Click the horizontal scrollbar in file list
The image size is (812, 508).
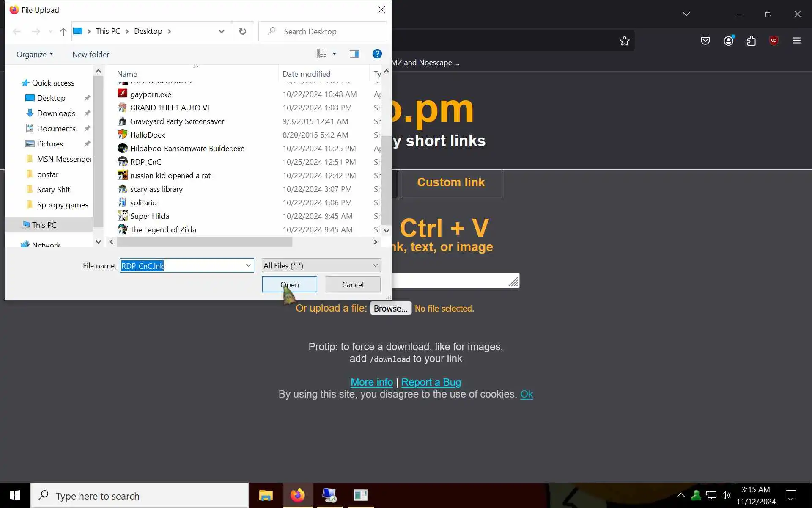(204, 242)
